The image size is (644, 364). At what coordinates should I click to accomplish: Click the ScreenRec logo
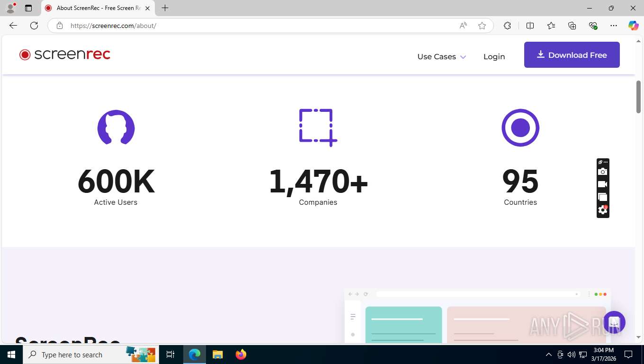tap(65, 55)
